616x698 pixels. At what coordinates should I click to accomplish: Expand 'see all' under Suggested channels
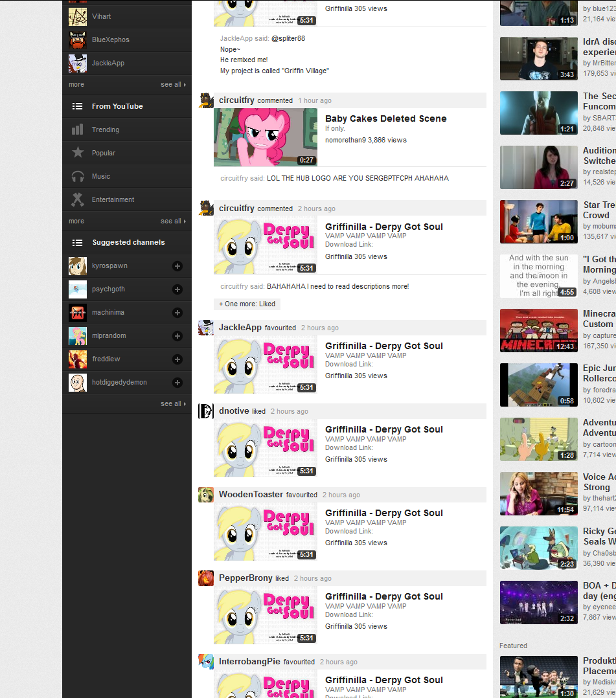(x=173, y=404)
